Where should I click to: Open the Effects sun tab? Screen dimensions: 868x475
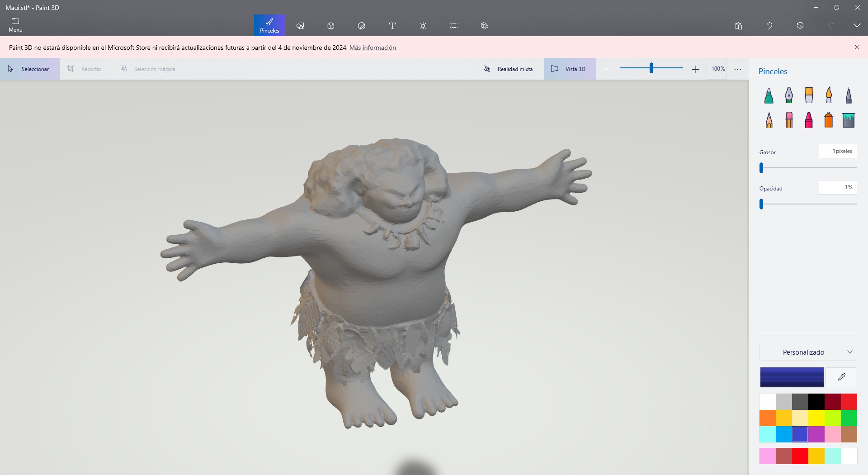click(423, 26)
